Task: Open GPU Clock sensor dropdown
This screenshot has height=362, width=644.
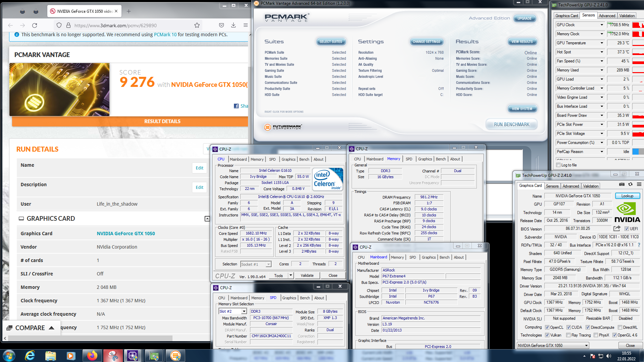Action: [602, 25]
